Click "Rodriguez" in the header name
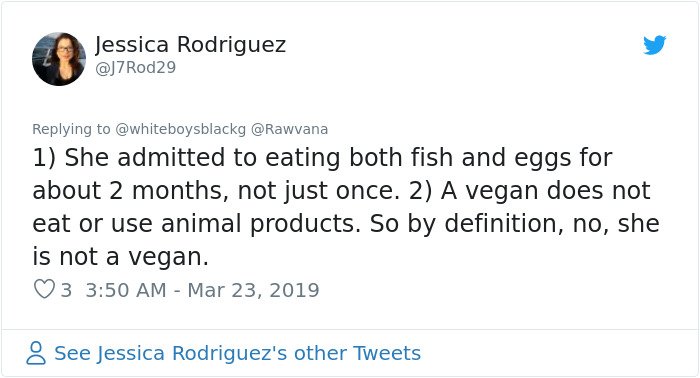 (x=231, y=45)
